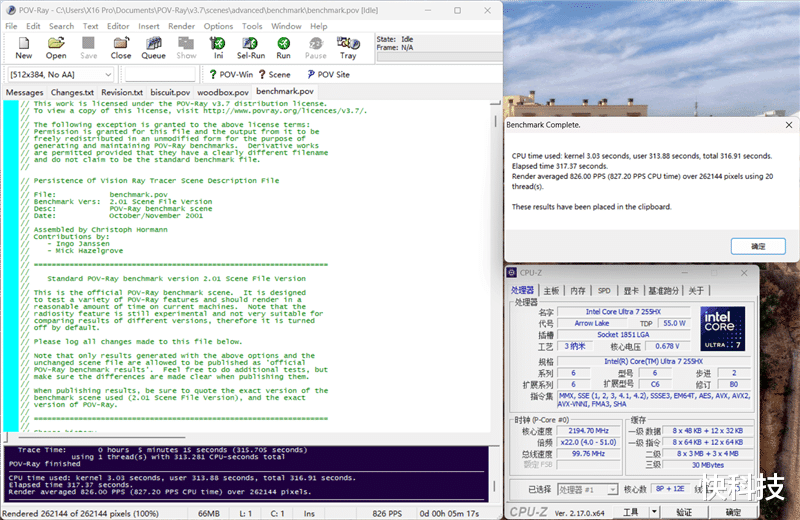This screenshot has width=800, height=520.
Task: Switch to the Changes.txt tab
Action: (72, 92)
